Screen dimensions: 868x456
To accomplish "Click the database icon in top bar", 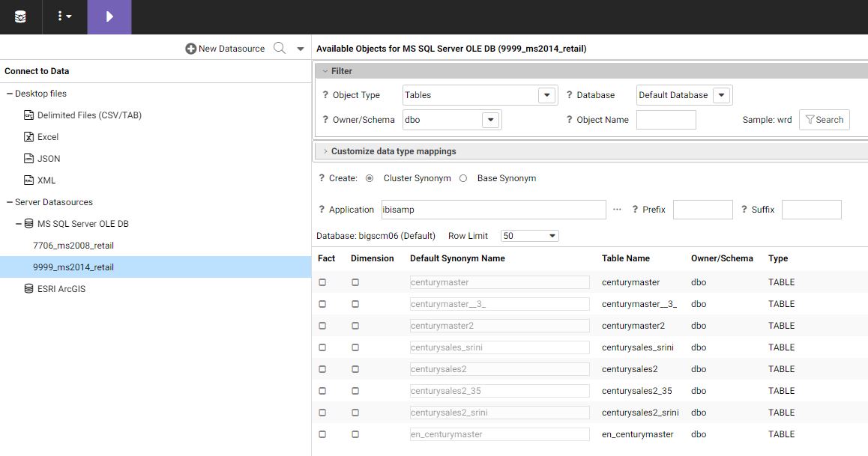I will point(20,16).
